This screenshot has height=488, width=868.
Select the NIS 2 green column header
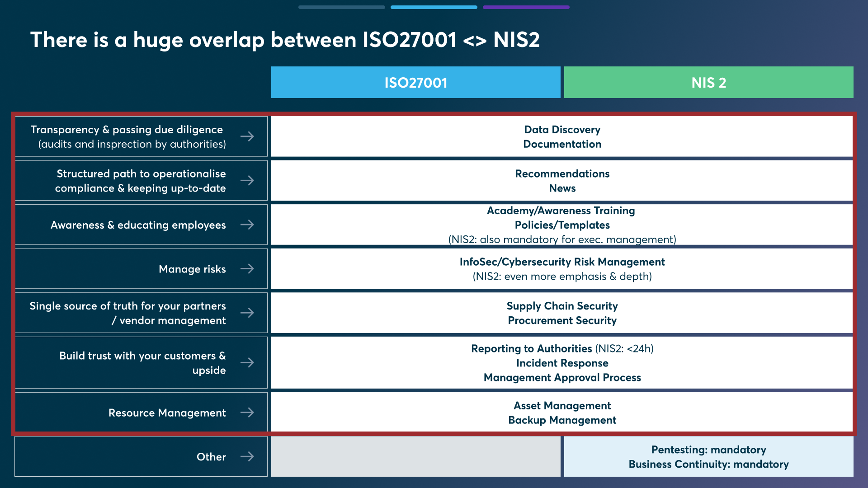point(709,82)
